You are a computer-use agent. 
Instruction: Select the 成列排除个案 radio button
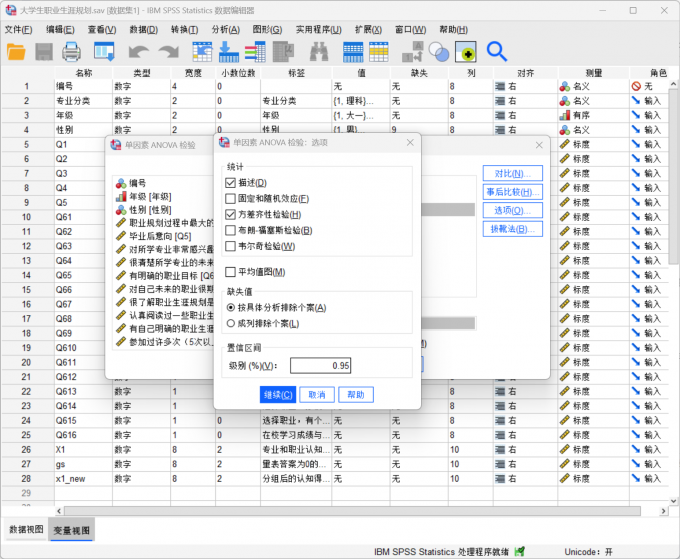(x=231, y=323)
